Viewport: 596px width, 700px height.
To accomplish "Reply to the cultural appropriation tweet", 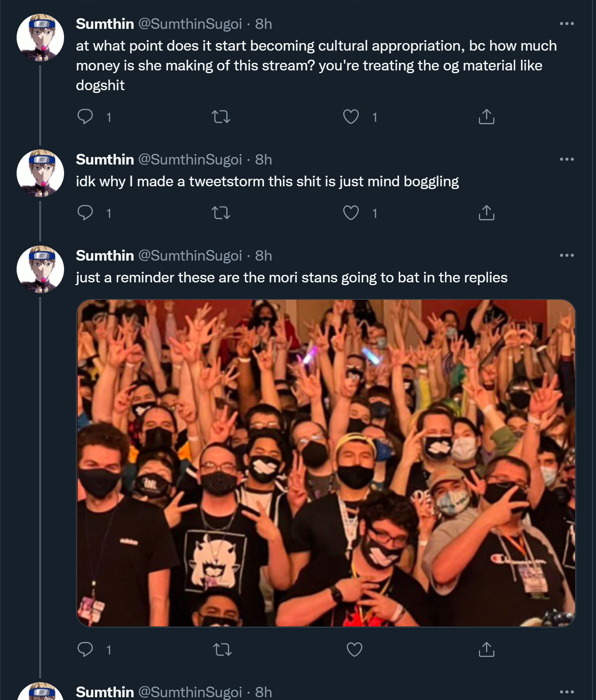I will [85, 117].
